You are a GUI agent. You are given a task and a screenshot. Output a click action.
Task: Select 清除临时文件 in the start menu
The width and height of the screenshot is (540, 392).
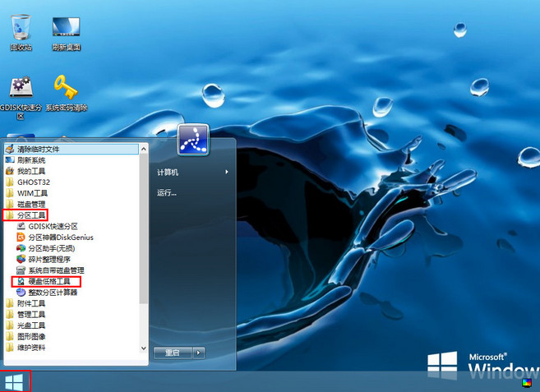coord(72,149)
